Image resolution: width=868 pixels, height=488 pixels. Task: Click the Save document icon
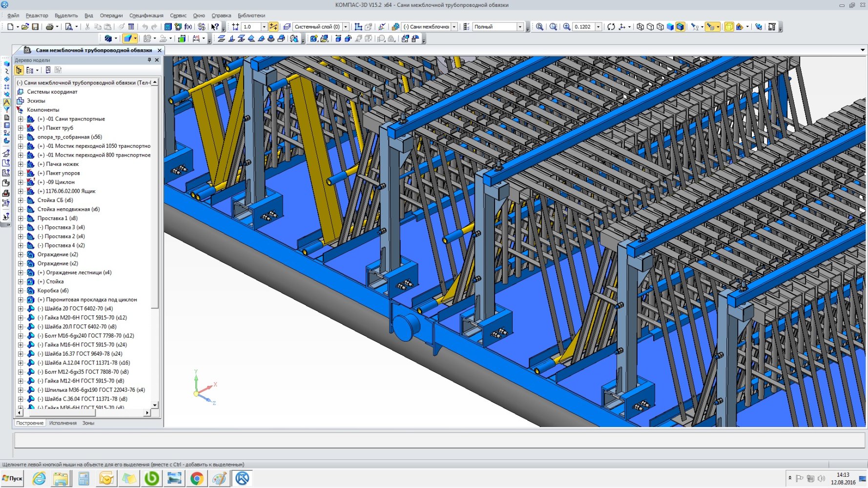[35, 27]
